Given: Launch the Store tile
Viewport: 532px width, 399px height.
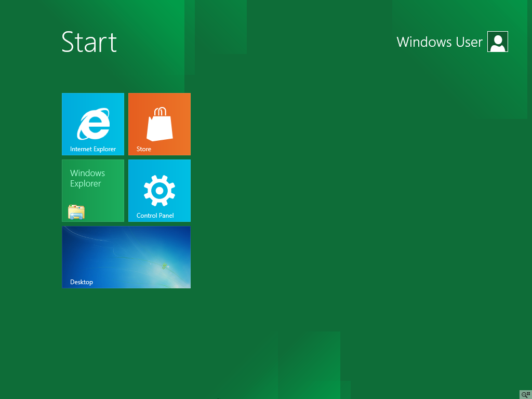Looking at the screenshot, I should point(159,124).
